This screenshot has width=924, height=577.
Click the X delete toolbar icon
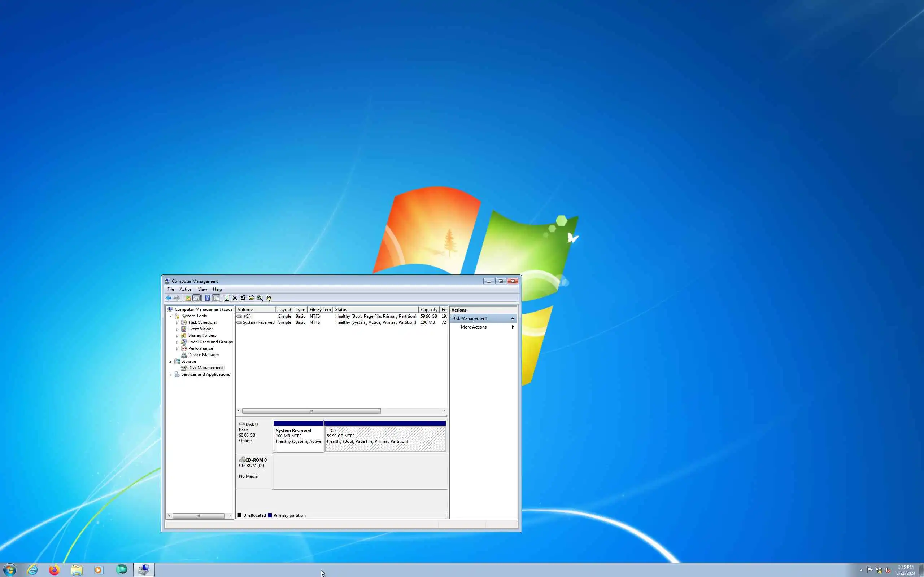click(235, 298)
